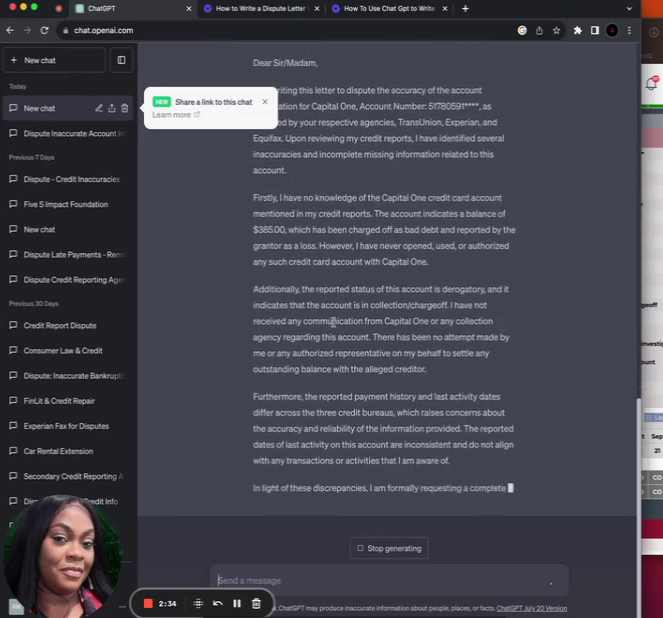The height and width of the screenshot is (618, 663).
Task: Open the Credit Report Dispute conversation
Action: pos(60,325)
